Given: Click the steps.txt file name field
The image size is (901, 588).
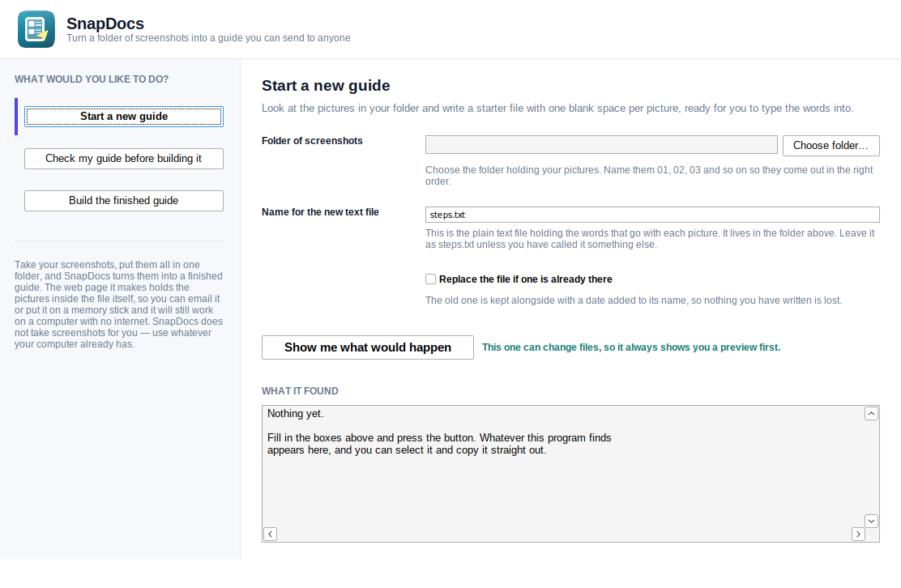Looking at the screenshot, I should point(652,215).
